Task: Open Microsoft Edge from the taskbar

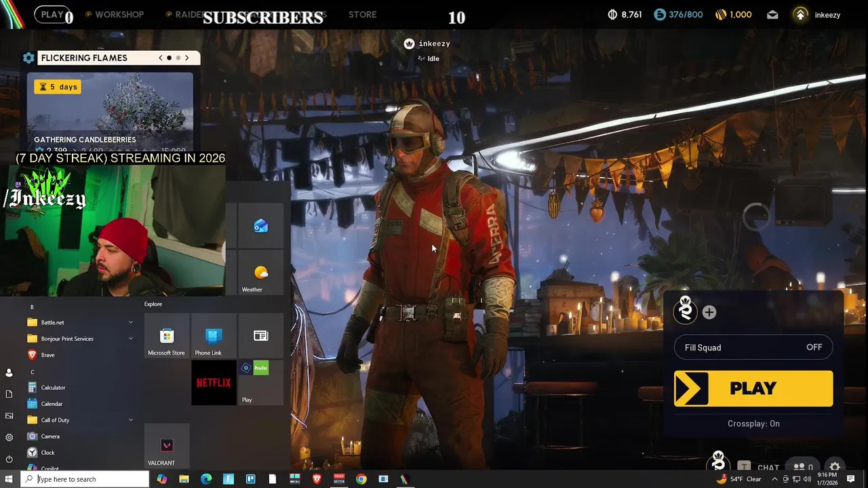Action: point(206,479)
